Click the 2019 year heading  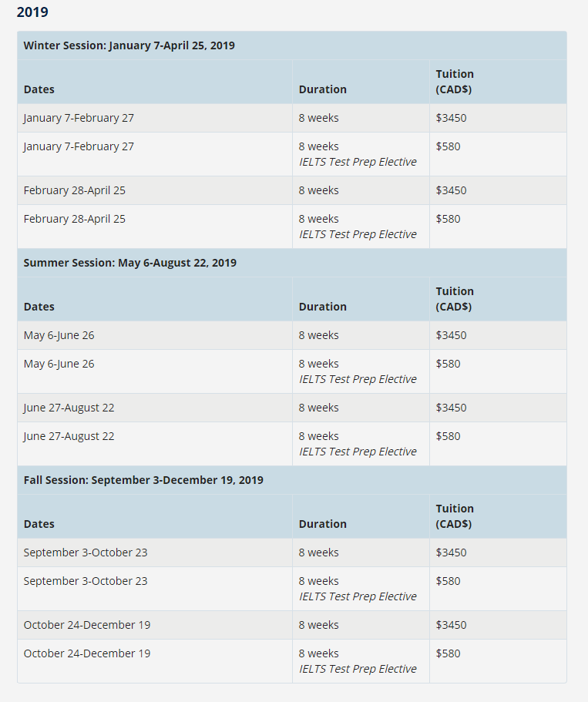point(32,12)
